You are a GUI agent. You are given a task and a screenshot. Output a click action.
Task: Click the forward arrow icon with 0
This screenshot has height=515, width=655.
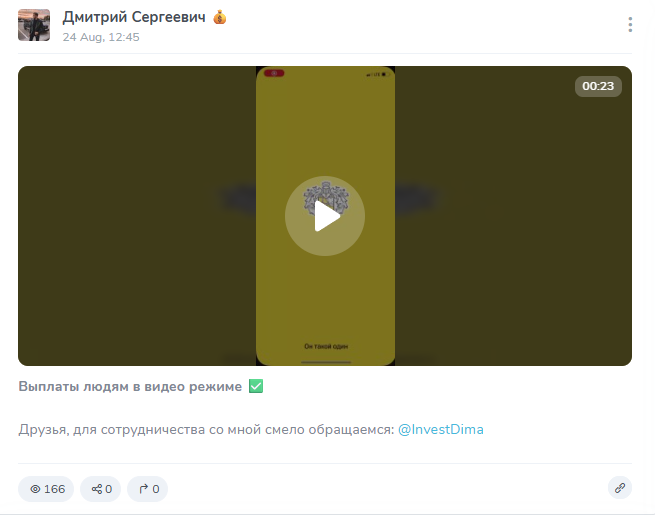(144, 489)
